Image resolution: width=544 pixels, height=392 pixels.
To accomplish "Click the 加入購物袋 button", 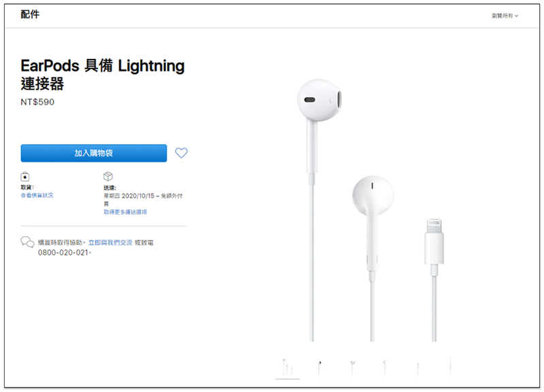I will click(94, 153).
